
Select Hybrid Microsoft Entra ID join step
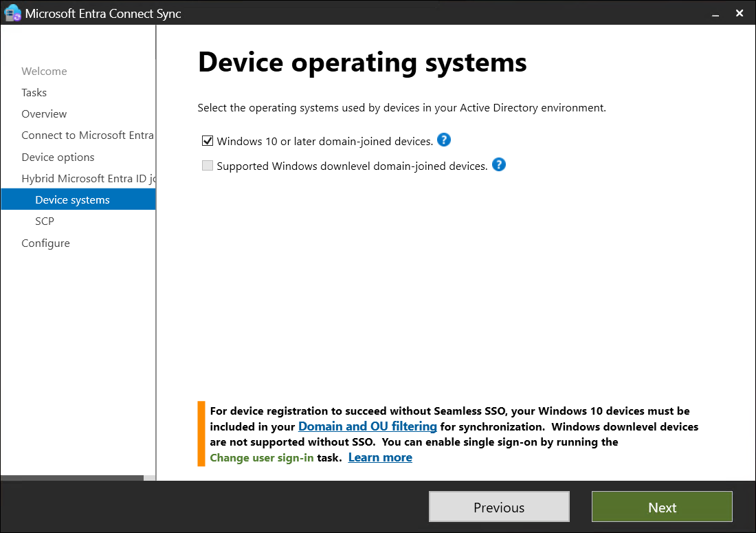(x=88, y=178)
